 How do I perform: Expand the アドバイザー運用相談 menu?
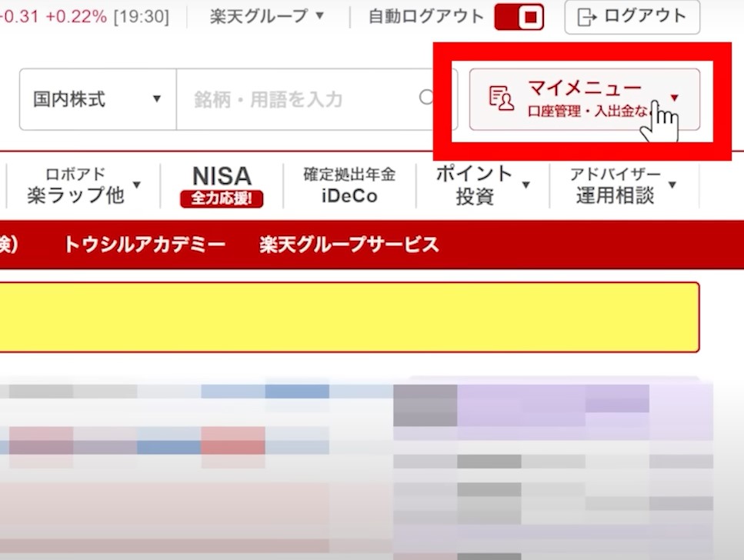point(623,185)
